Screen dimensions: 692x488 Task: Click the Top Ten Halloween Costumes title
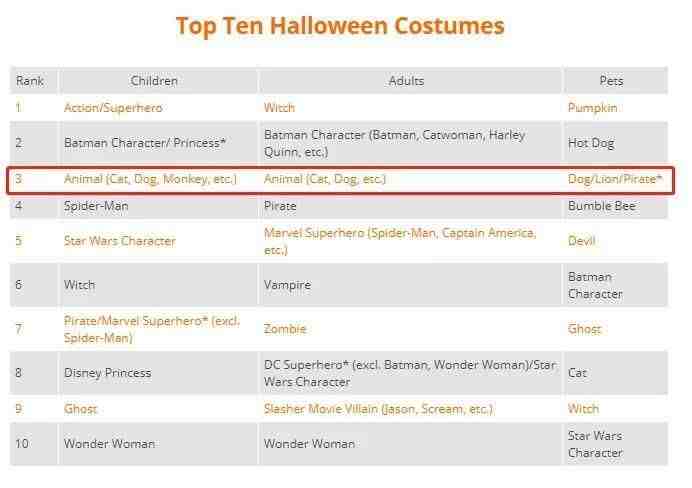340,26
